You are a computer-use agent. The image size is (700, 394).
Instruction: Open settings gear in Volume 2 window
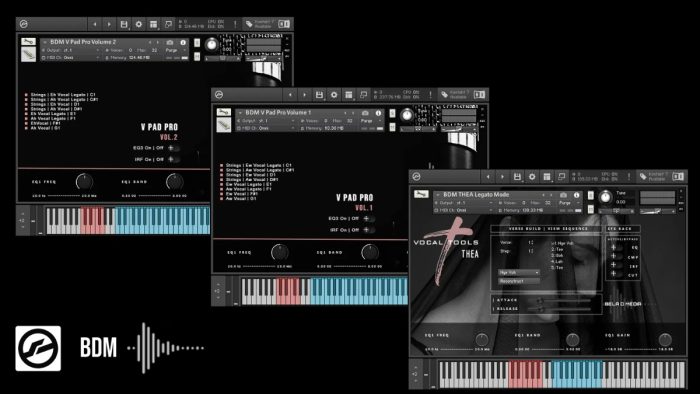139,24
